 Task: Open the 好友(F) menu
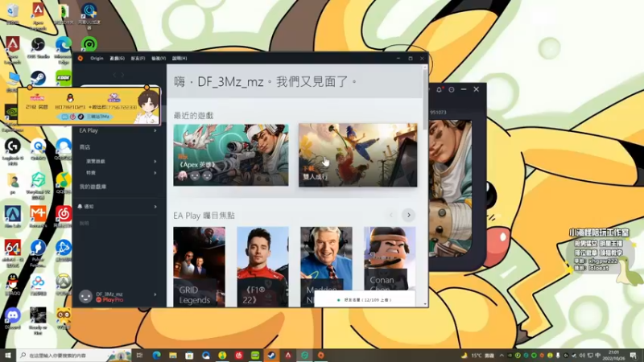tap(138, 58)
